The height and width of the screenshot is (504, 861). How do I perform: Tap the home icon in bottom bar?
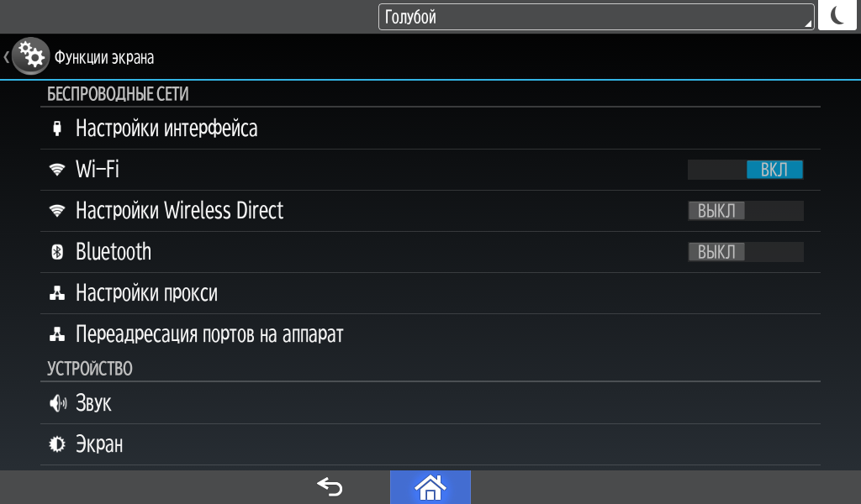click(430, 487)
